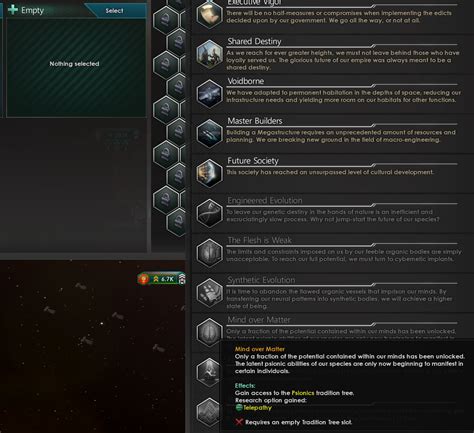The image size is (474, 433).
Task: Click the Select button for Empty slot
Action: pyautogui.click(x=115, y=11)
